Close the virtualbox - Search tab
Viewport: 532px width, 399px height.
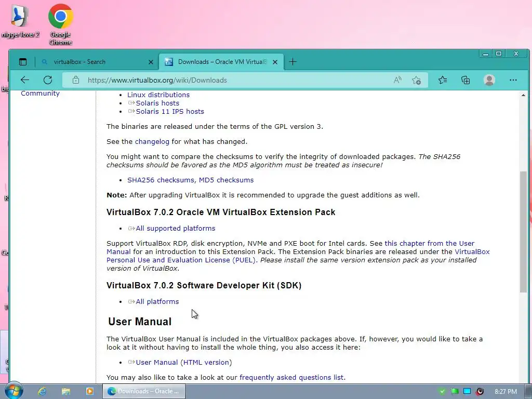click(151, 62)
